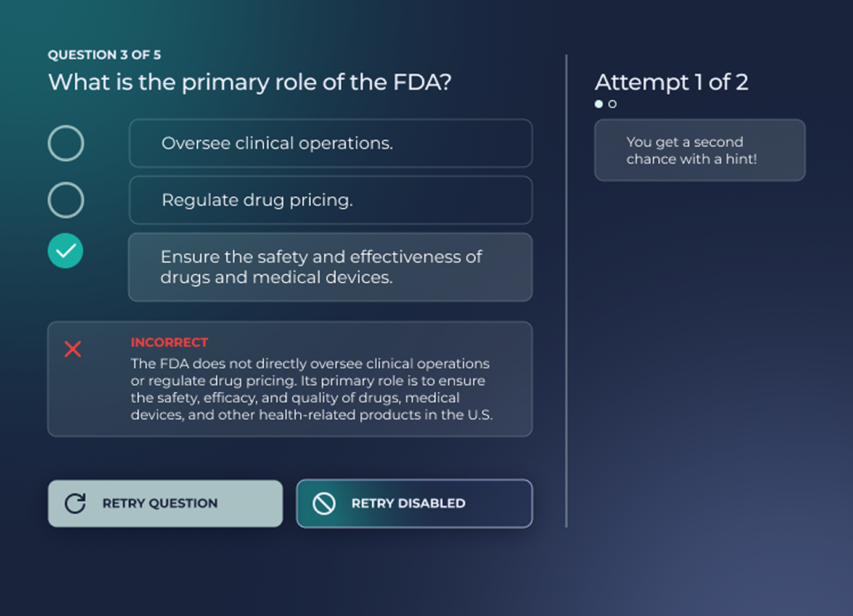Click the Retry Question button
Screen dimensions: 853x616
tap(165, 503)
